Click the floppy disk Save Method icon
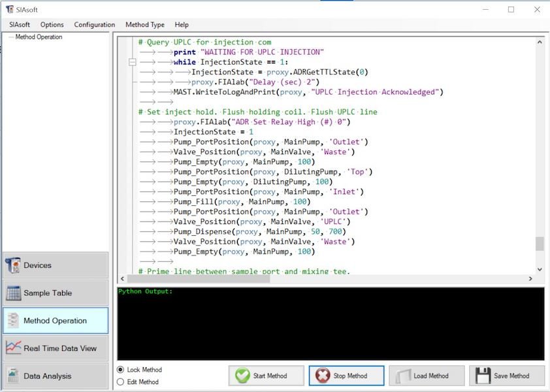This screenshot has height=392, width=550. [483, 376]
